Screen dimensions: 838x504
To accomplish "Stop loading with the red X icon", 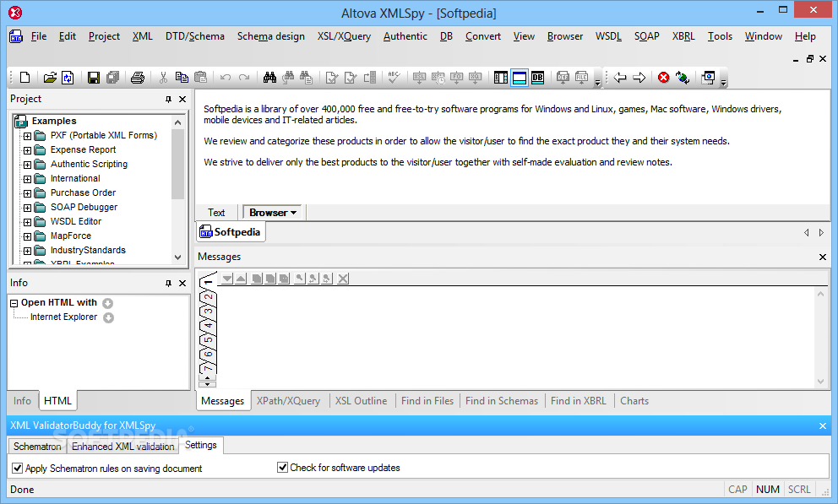I will click(x=664, y=78).
